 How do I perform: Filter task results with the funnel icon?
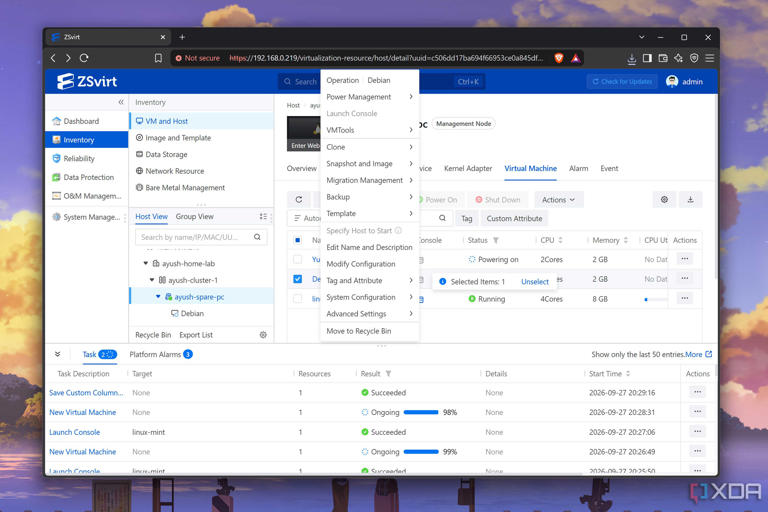point(388,373)
